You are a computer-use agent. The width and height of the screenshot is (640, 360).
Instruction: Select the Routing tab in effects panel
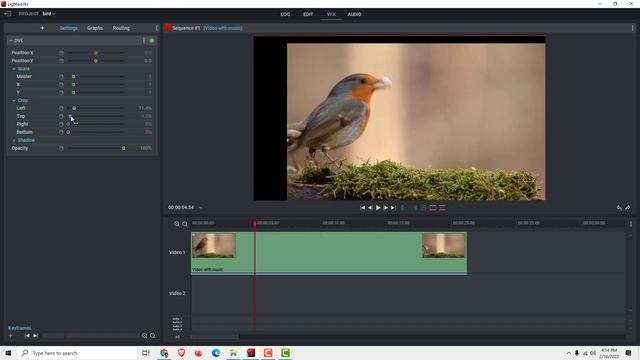click(121, 28)
